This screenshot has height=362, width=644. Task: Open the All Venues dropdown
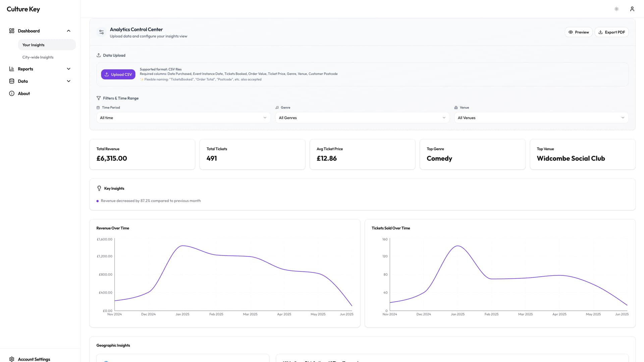coord(541,118)
